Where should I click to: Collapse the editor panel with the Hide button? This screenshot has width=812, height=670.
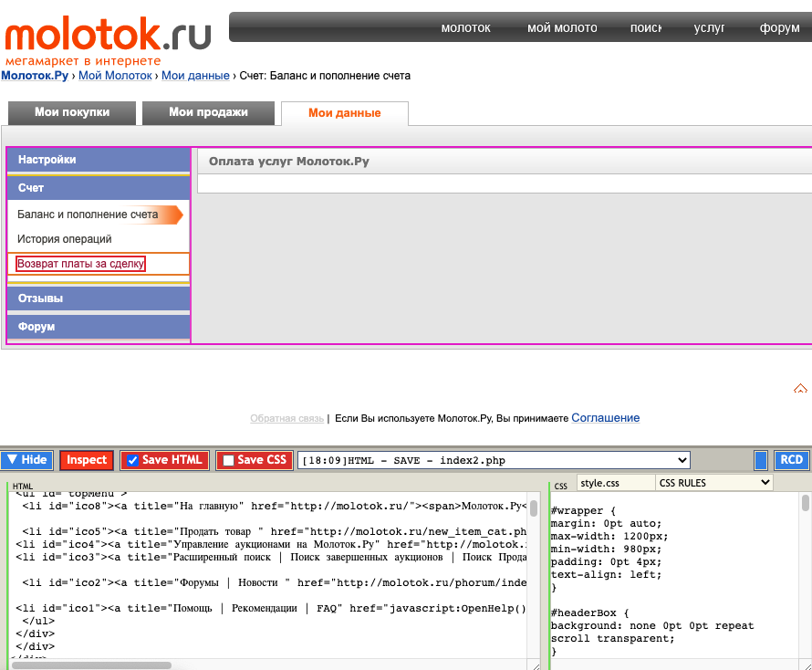pyautogui.click(x=27, y=460)
